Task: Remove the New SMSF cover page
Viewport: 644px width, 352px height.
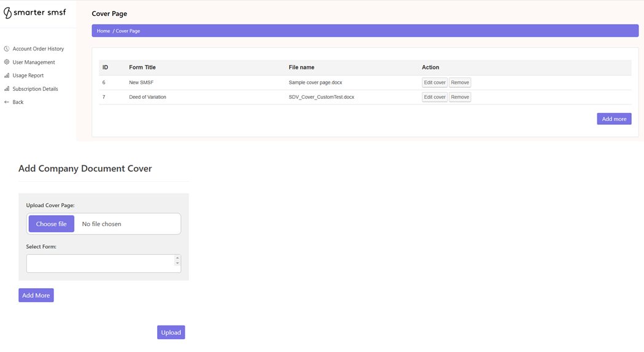Action: [460, 82]
